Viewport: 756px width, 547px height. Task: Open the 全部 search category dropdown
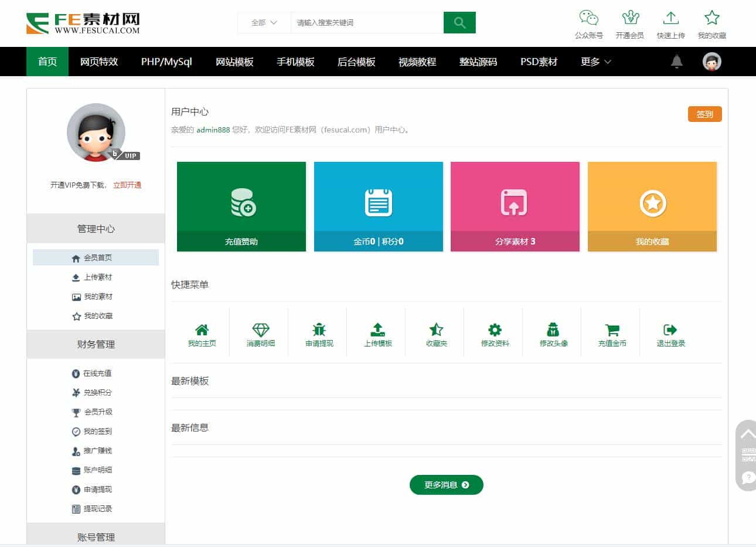tap(264, 22)
